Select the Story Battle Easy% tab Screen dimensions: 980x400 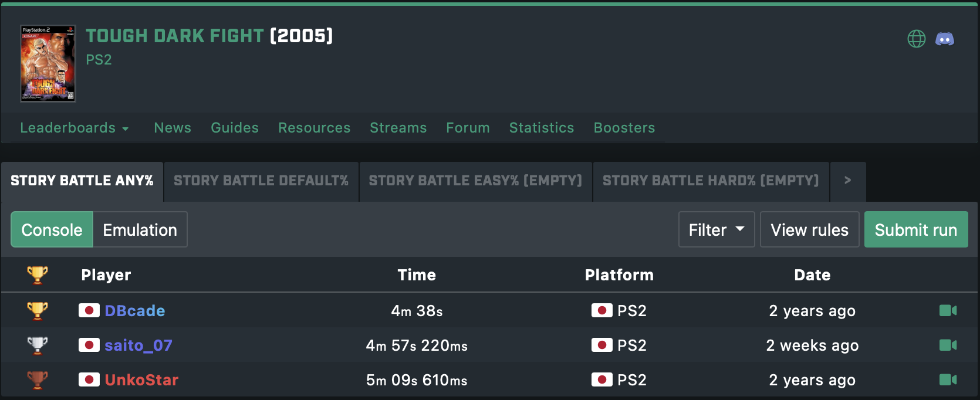pyautogui.click(x=475, y=181)
